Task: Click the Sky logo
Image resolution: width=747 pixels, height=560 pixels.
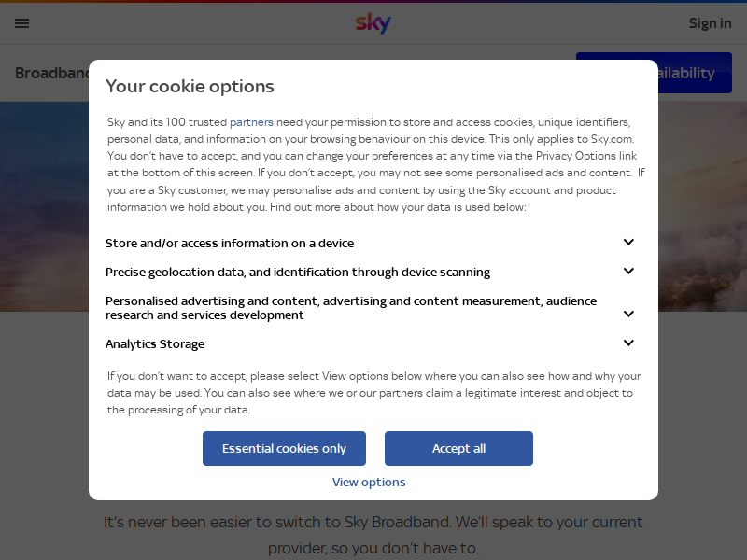Action: click(373, 22)
